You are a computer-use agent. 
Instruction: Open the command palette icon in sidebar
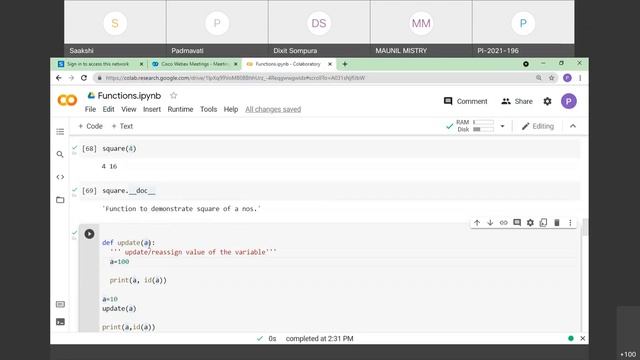point(60,304)
